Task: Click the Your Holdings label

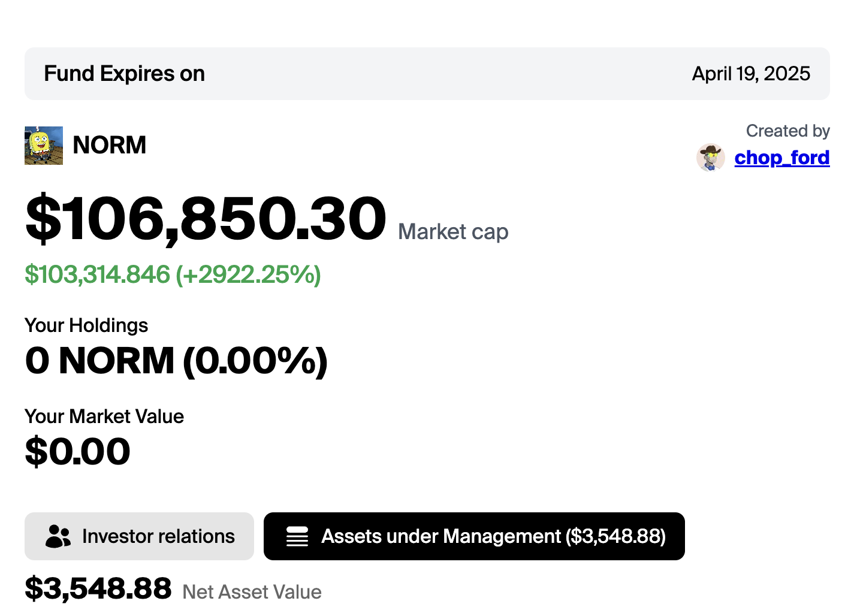Action: 86,325
